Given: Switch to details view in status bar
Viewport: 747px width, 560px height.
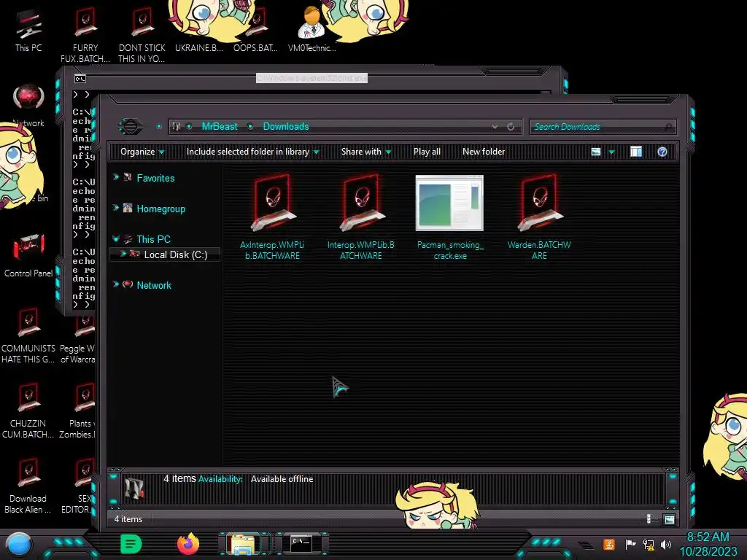Looking at the screenshot, I should point(649,519).
